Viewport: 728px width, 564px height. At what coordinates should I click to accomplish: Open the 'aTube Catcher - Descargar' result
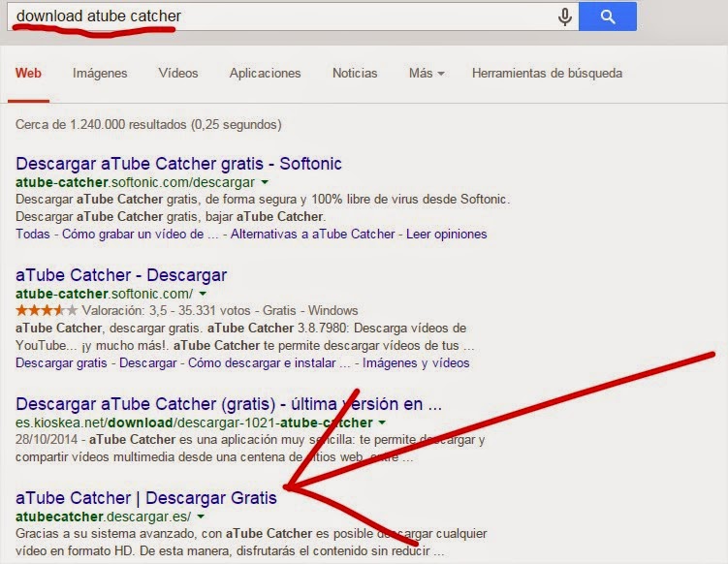[x=121, y=275]
